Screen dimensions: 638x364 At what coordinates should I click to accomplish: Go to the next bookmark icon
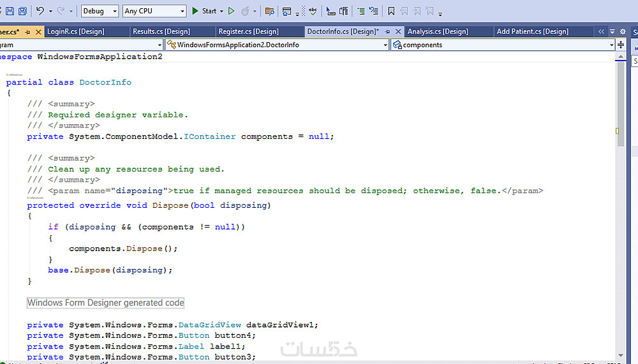coord(417,11)
